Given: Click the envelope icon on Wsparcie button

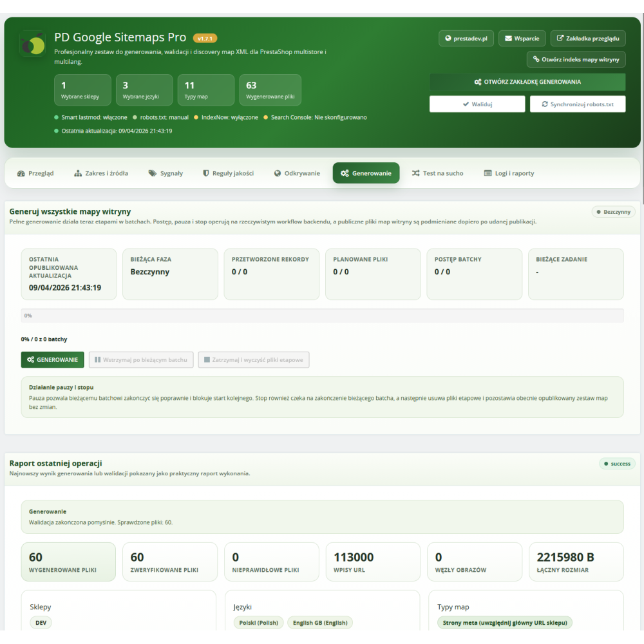Looking at the screenshot, I should [509, 38].
